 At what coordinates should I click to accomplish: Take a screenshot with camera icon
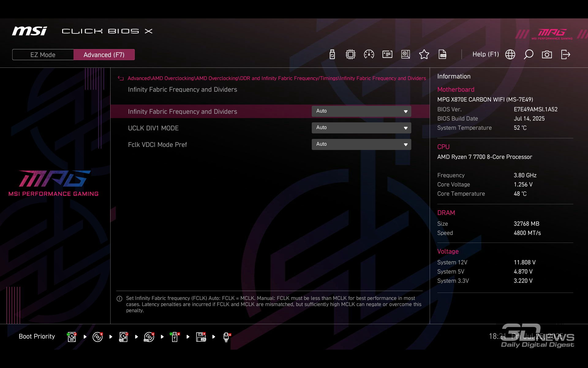547,55
